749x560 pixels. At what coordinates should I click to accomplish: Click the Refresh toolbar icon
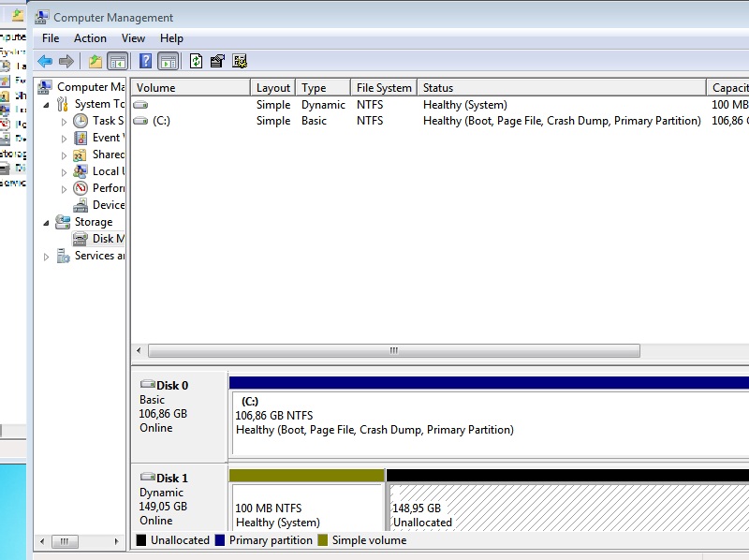coord(196,61)
